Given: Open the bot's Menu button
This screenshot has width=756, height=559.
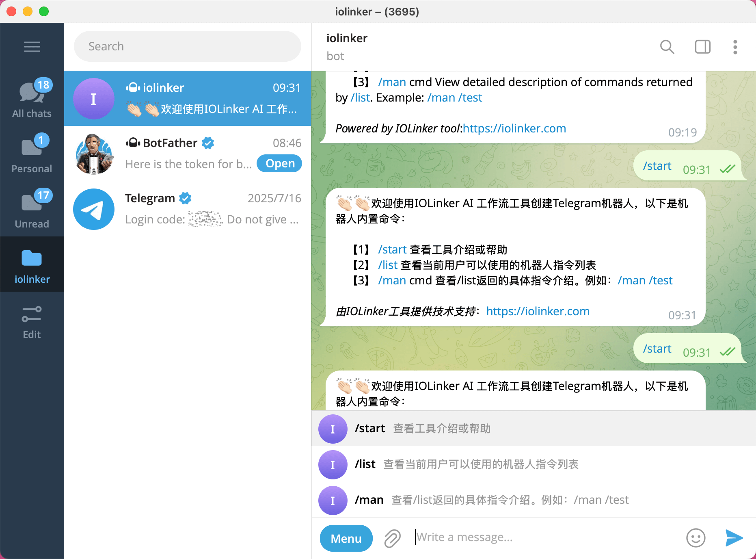Looking at the screenshot, I should click(x=346, y=537).
